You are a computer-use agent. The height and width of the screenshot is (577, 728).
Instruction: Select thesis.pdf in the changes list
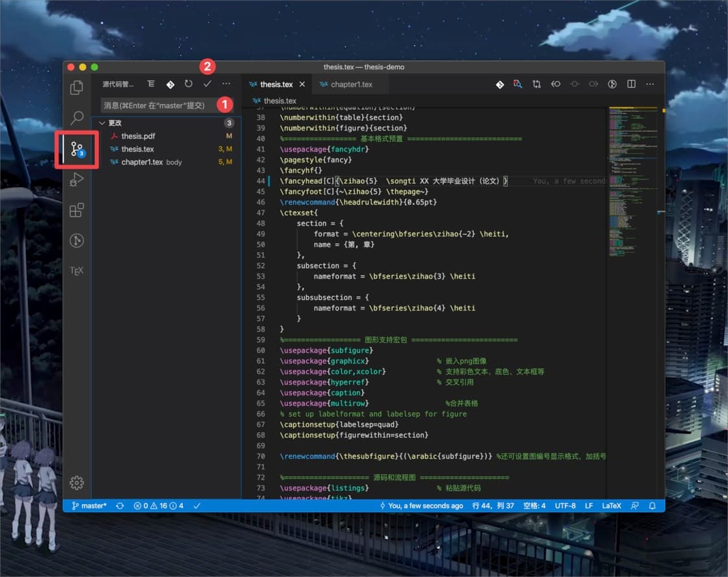(x=166, y=136)
